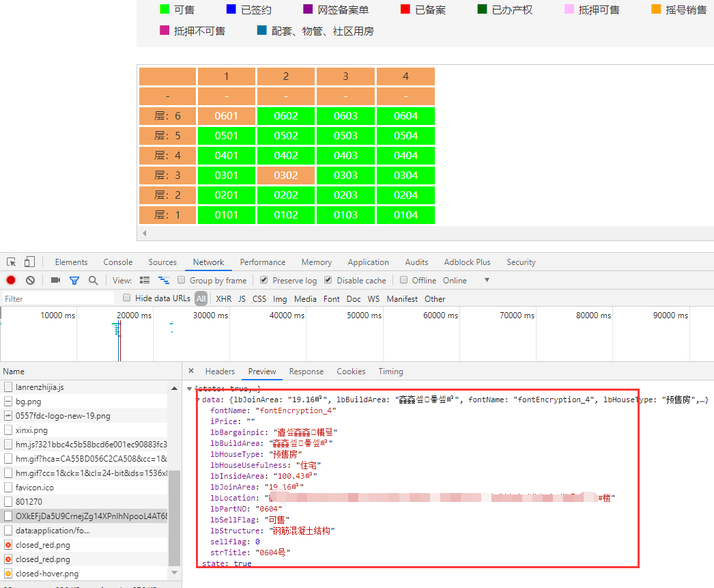
Task: Toggle Group by frame checkbox
Action: pyautogui.click(x=182, y=279)
